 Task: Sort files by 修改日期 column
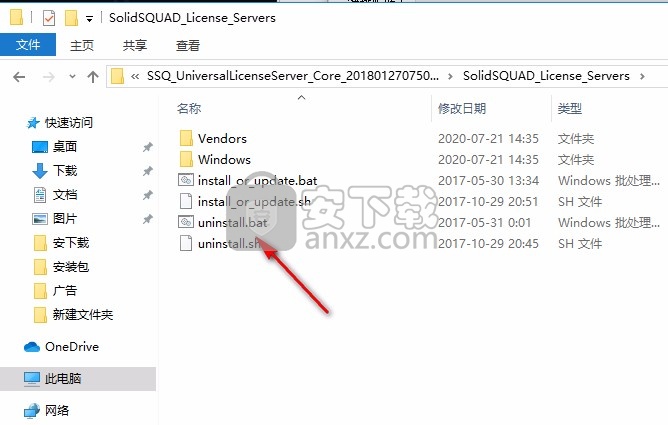pos(462,109)
